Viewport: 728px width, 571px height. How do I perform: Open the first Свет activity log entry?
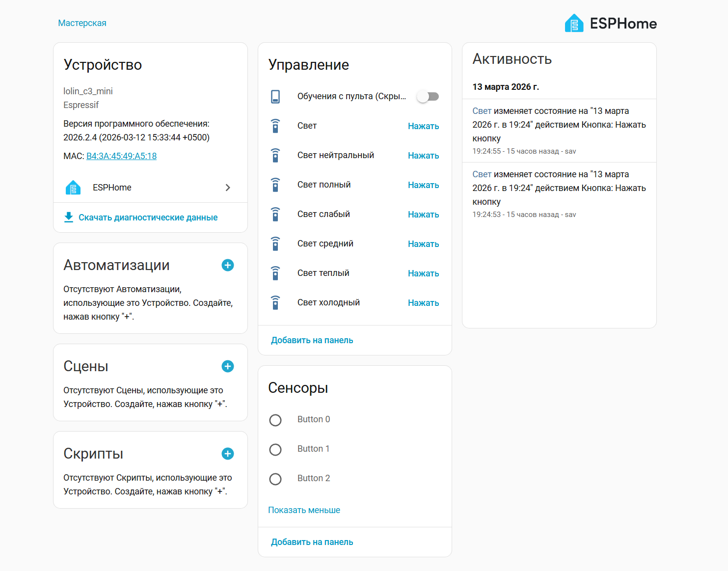482,111
